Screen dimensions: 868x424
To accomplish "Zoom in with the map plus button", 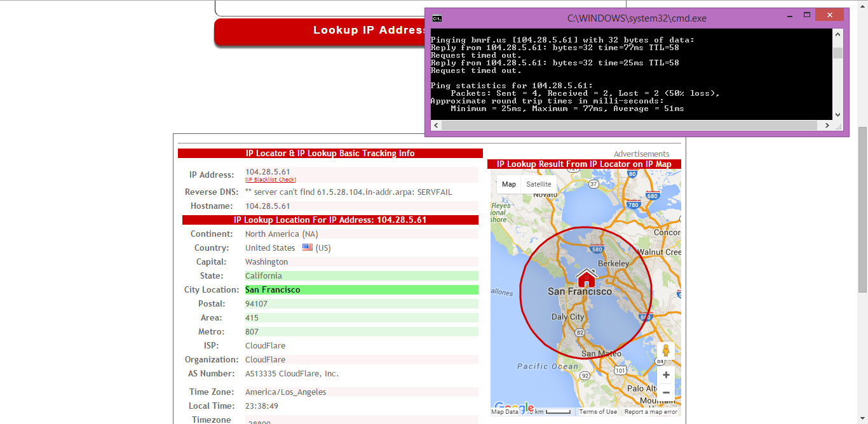I will [x=666, y=375].
